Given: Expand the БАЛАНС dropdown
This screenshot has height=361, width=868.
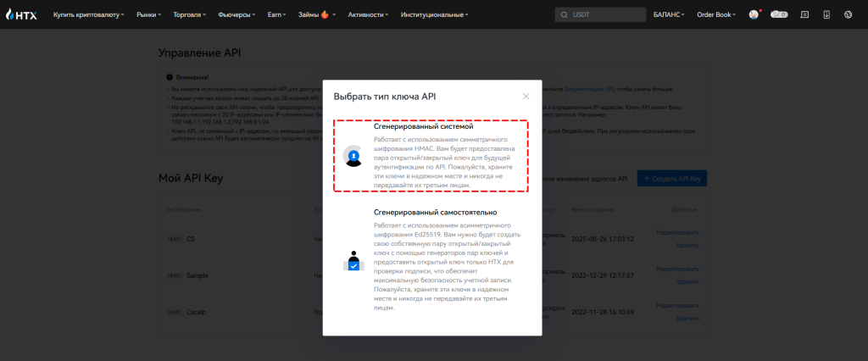Looking at the screenshot, I should tap(669, 15).
